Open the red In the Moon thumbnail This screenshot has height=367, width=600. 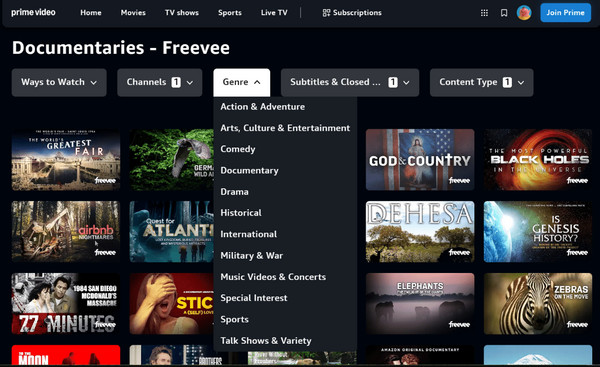66,355
